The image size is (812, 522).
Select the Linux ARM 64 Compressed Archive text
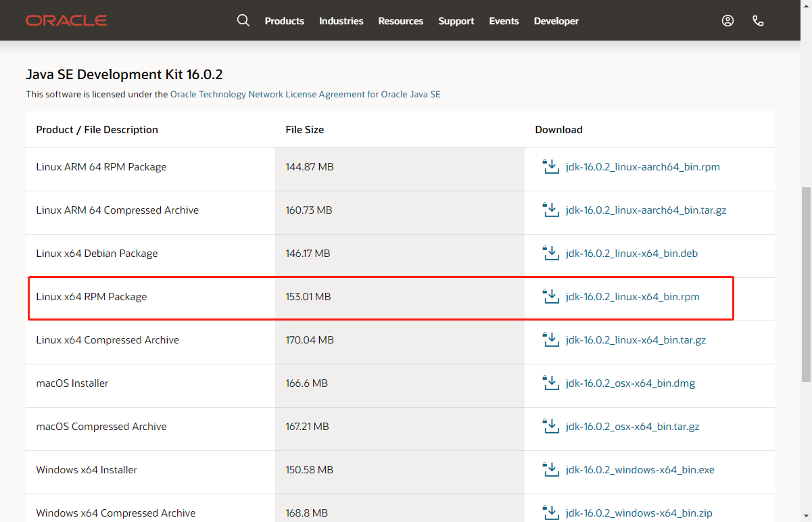click(118, 210)
